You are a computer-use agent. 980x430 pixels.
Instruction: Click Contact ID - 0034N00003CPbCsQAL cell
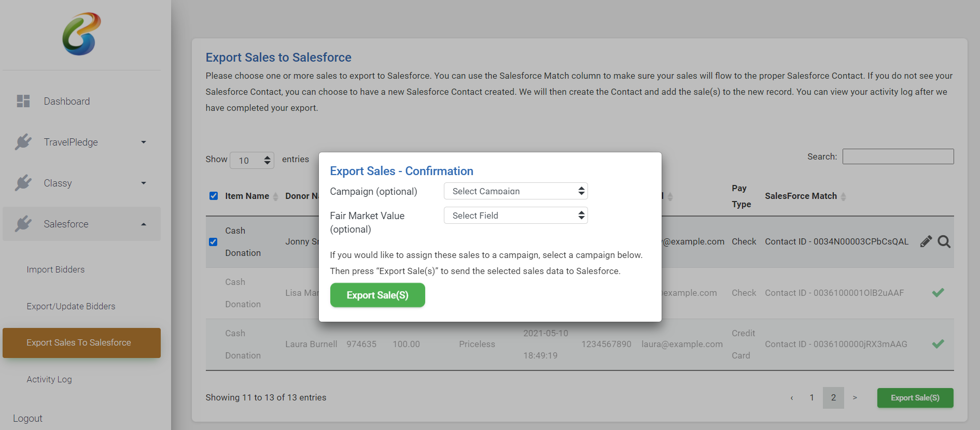coord(837,241)
